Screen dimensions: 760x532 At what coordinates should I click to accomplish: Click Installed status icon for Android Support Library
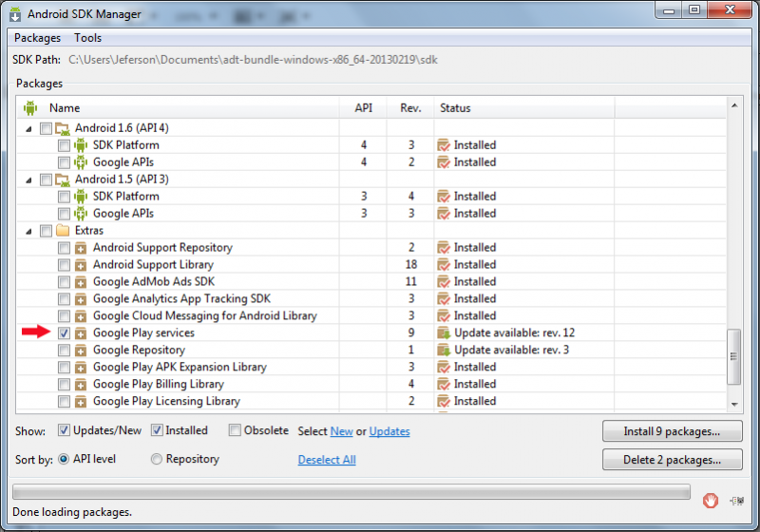coord(444,264)
